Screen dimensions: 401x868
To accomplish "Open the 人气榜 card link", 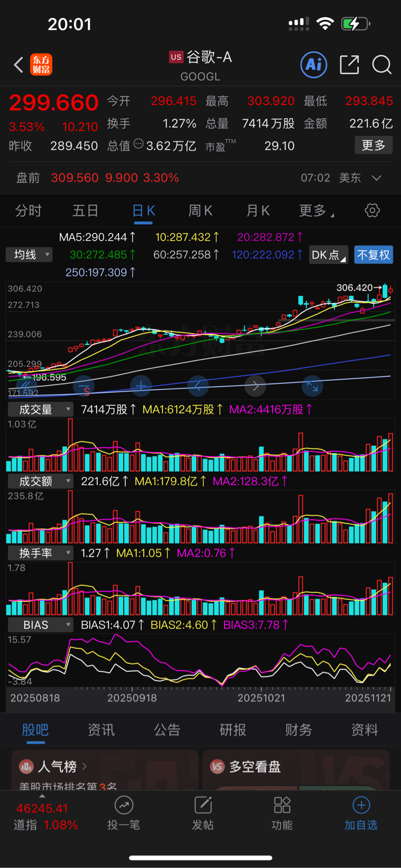I will click(x=105, y=770).
